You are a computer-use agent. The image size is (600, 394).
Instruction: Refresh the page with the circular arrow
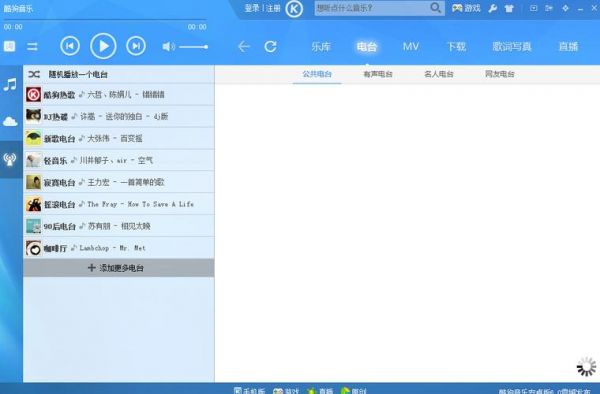pyautogui.click(x=271, y=47)
